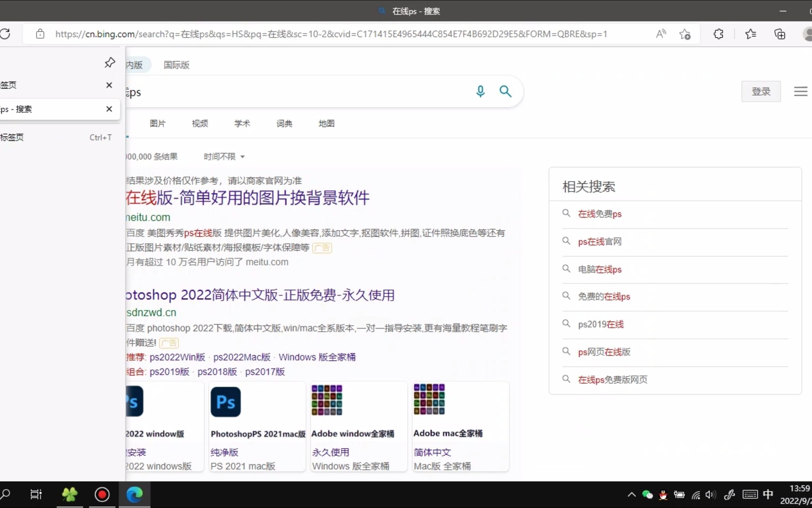
Task: Click the voice search microphone icon
Action: (480, 91)
